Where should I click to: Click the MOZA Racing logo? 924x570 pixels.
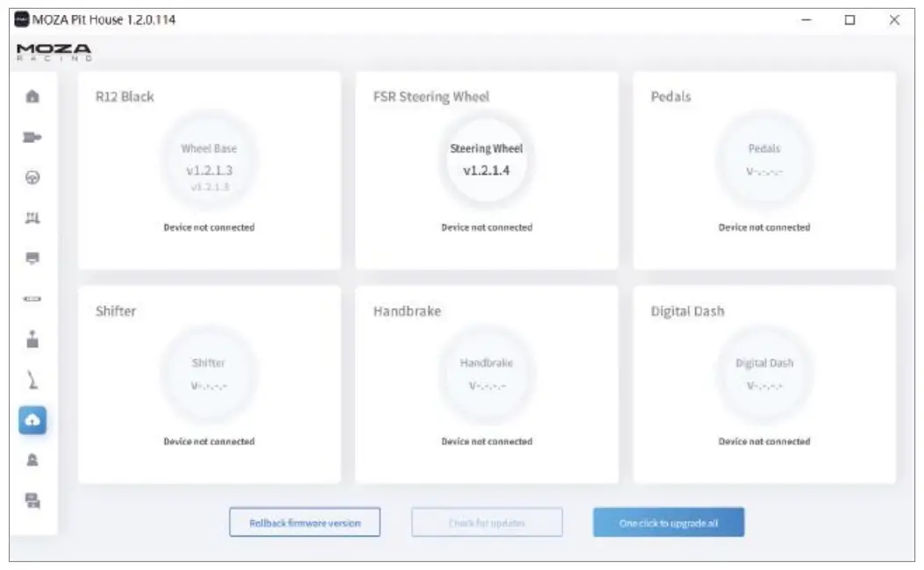tap(53, 52)
